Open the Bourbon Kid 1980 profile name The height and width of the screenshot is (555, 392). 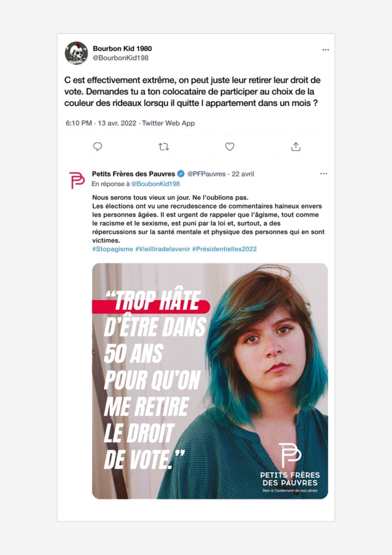(x=122, y=48)
